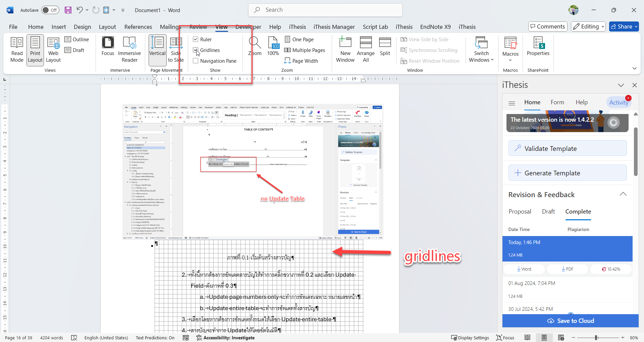
Task: Toggle Focus in the status bar
Action: pos(505,338)
